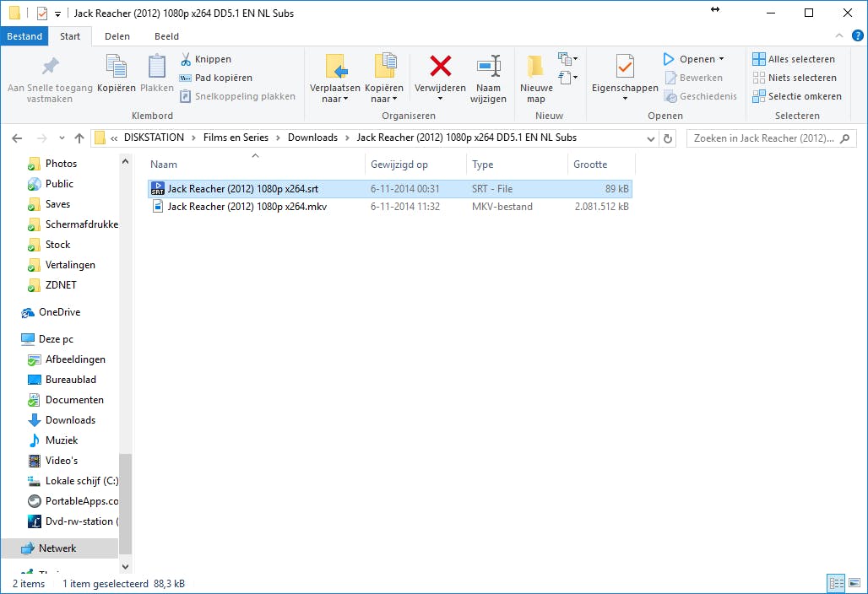Open the Kopiëren naar menu
The image size is (868, 594).
click(384, 79)
